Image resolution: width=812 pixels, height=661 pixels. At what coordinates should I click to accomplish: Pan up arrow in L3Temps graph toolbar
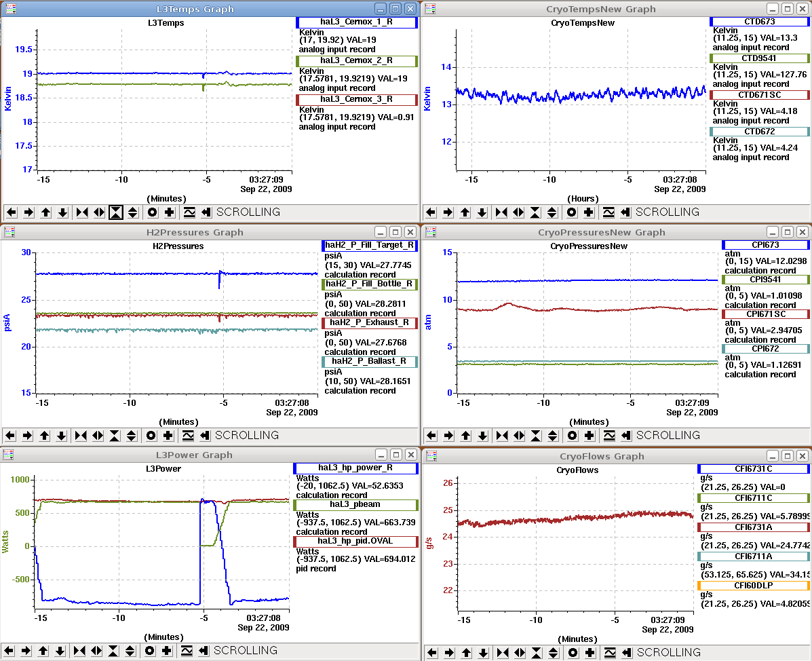pos(46,212)
